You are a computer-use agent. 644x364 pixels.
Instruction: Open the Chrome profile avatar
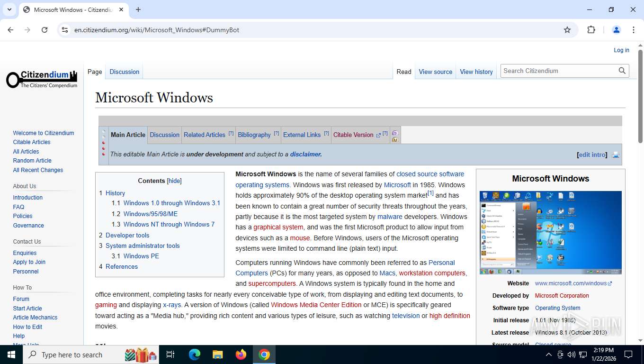617,30
